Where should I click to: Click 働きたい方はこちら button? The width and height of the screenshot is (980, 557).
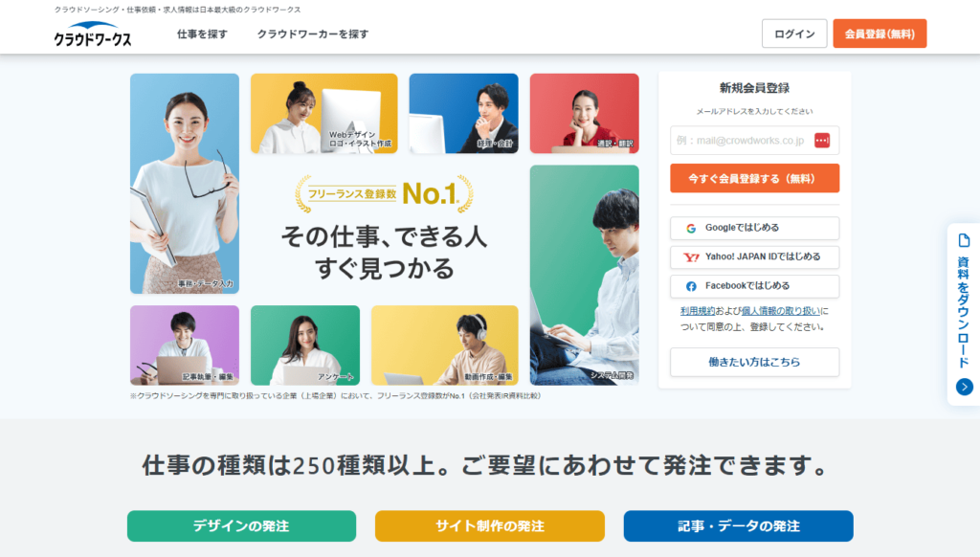(754, 362)
